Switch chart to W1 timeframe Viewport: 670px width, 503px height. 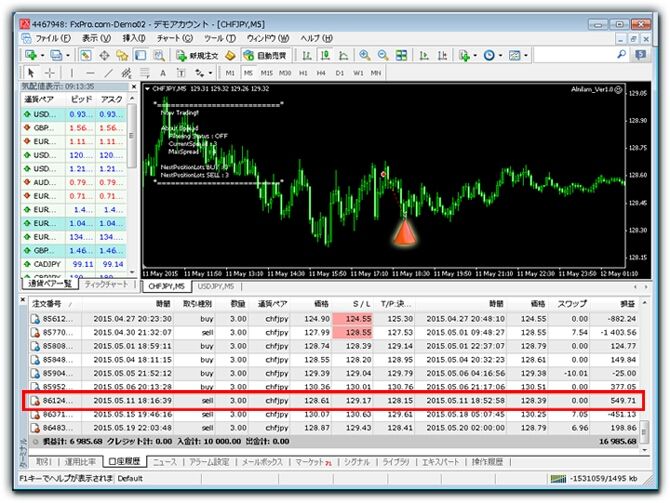coord(358,73)
